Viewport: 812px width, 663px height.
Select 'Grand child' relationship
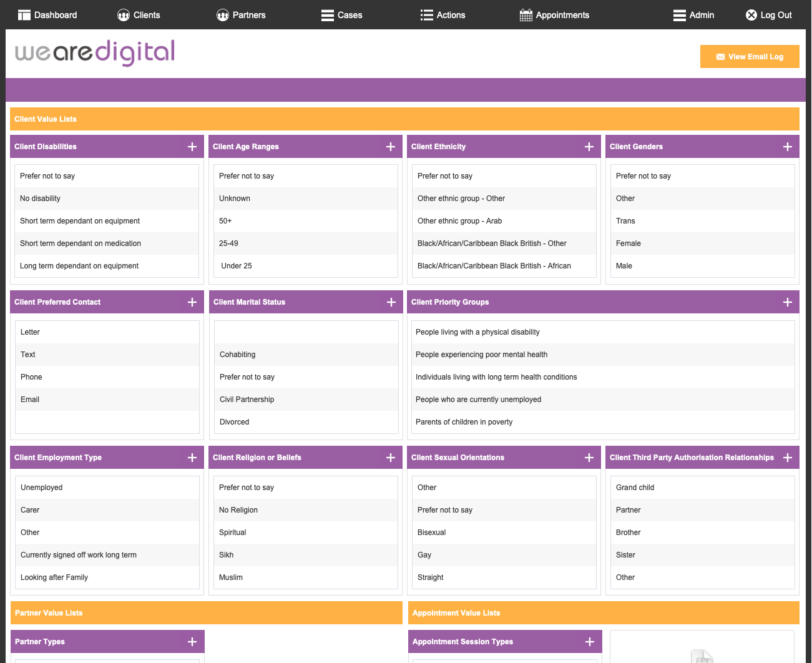coord(702,488)
